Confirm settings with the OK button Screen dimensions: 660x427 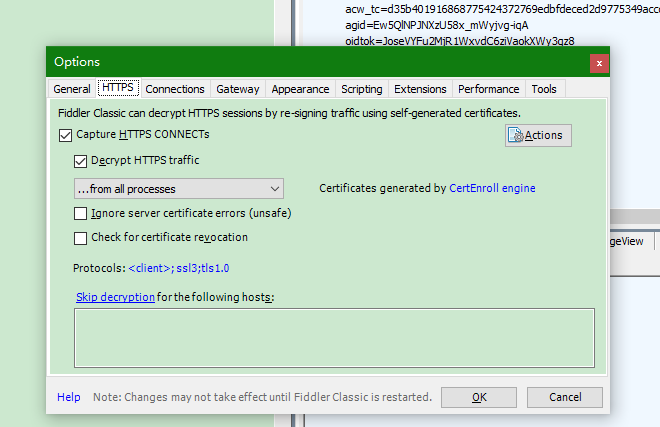click(x=479, y=397)
